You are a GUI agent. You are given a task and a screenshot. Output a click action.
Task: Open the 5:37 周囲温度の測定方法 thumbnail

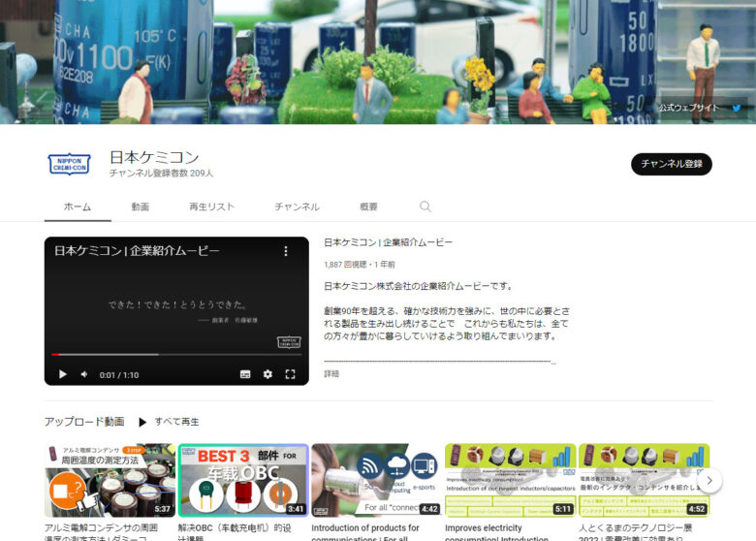pyautogui.click(x=110, y=480)
